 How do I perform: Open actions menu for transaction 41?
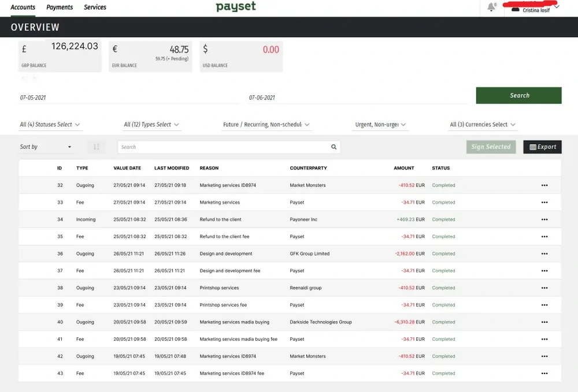544,339
